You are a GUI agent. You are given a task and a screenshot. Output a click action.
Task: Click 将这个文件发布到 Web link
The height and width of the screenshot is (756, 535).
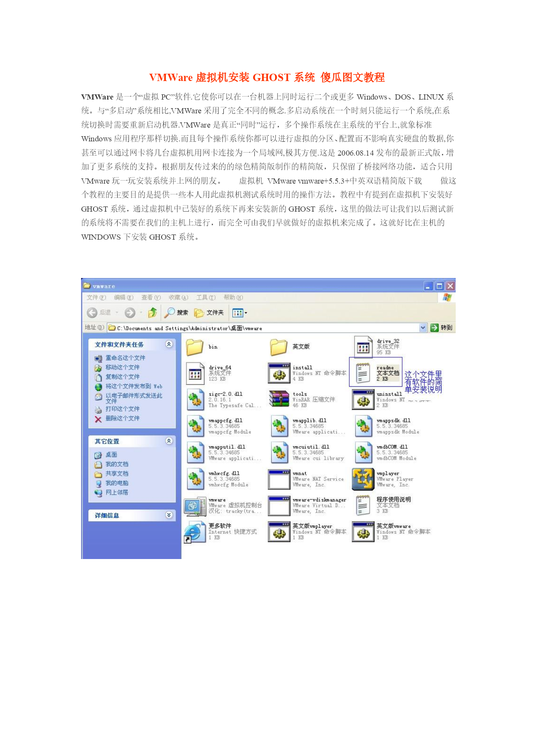[134, 386]
